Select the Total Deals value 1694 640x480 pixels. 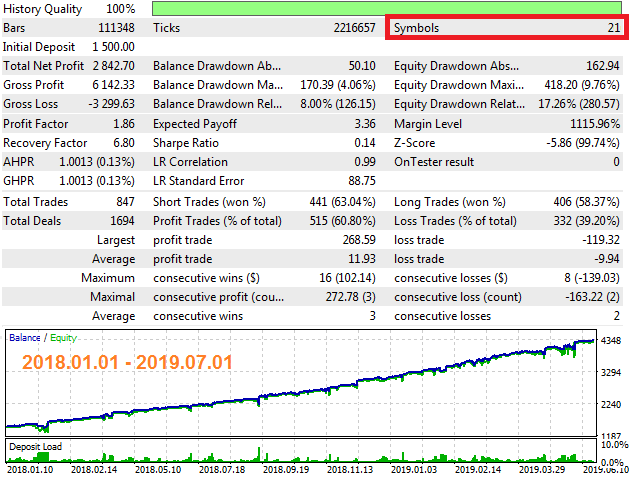pyautogui.click(x=122, y=221)
